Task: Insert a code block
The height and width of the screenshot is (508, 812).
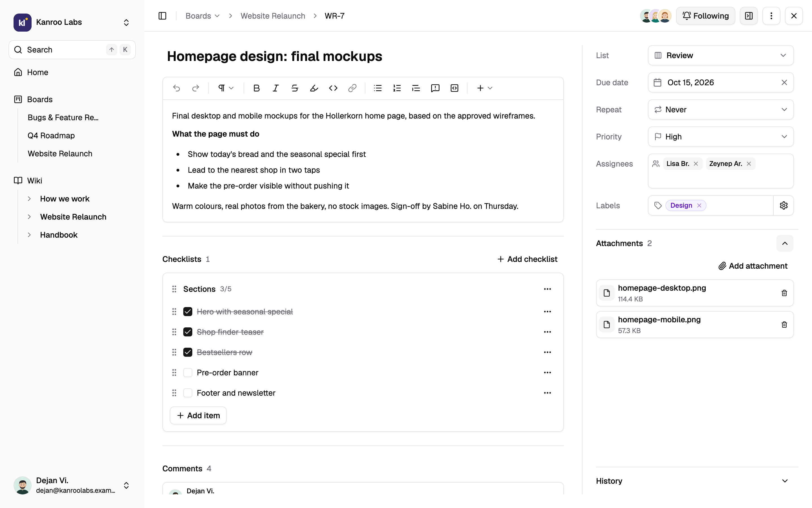Action: point(454,88)
